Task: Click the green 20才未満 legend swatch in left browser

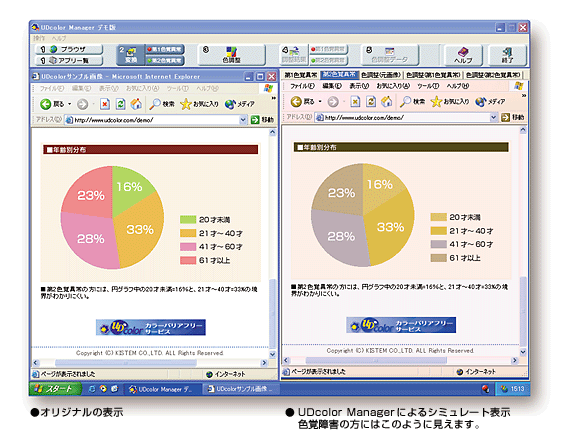Action: [188, 219]
